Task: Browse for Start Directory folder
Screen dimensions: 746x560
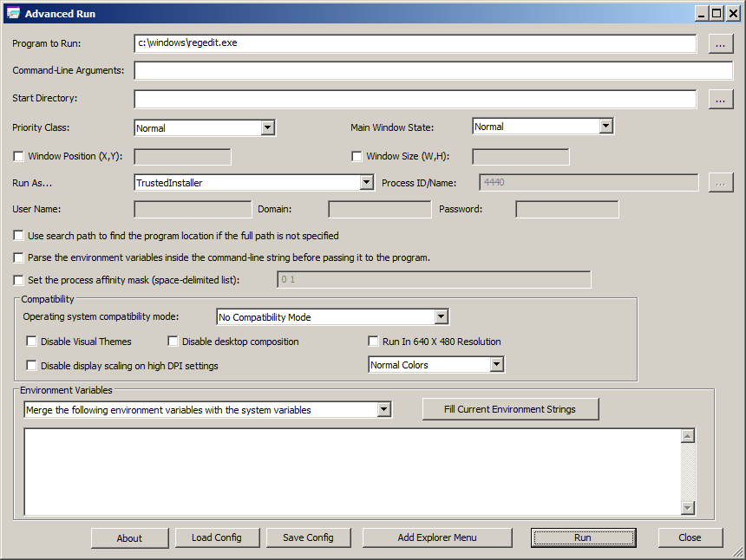Action: [x=720, y=100]
